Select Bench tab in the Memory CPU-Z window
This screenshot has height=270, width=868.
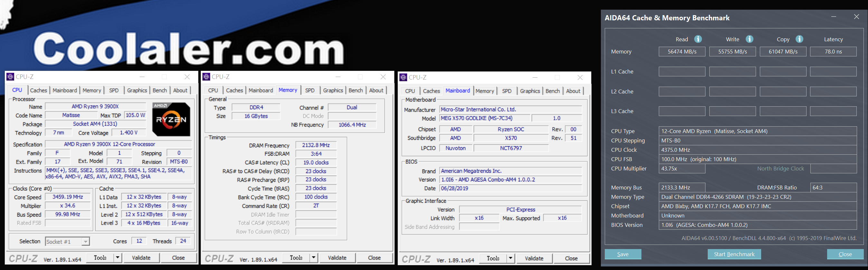tap(356, 91)
